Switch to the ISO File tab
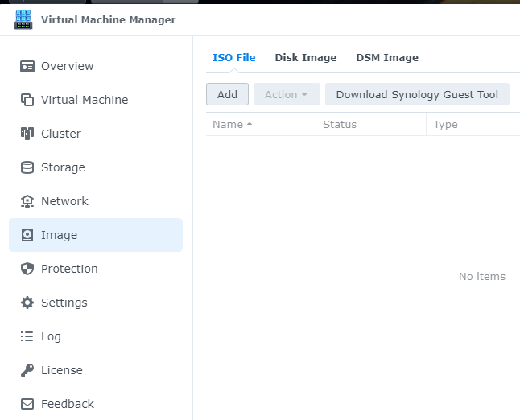This screenshot has height=420, width=520. tap(234, 58)
